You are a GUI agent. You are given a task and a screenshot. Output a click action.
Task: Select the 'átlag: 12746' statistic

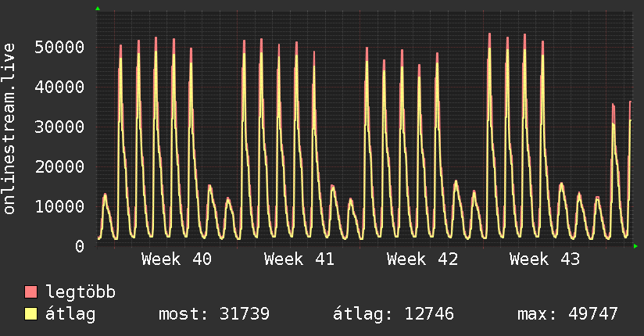click(x=393, y=314)
